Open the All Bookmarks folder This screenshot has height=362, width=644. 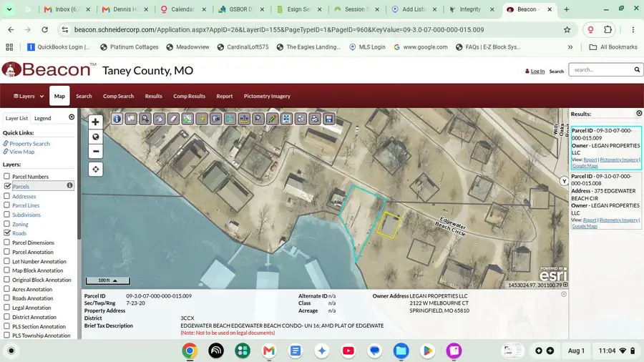click(x=613, y=47)
